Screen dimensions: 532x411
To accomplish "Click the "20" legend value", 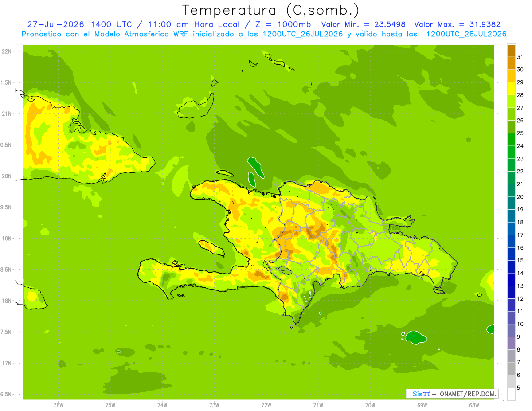I will pos(520,197).
